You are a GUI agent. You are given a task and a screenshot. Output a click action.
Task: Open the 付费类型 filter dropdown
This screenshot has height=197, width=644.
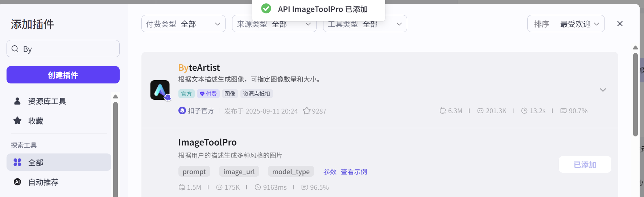click(183, 24)
